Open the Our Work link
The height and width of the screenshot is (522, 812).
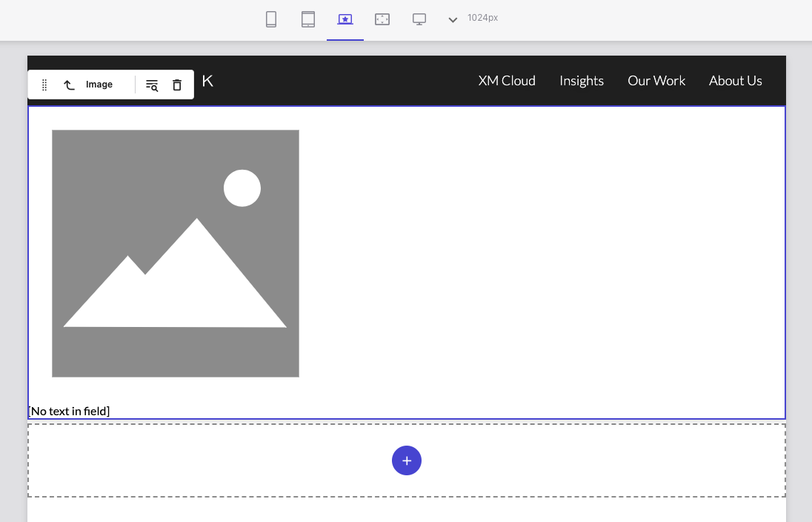click(x=656, y=80)
